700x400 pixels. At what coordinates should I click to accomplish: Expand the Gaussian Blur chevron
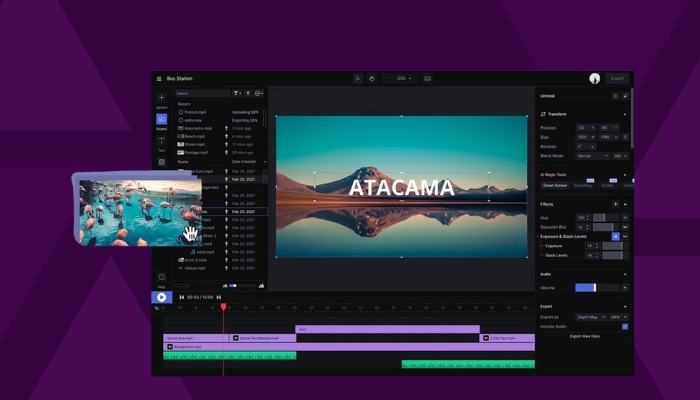point(625,227)
